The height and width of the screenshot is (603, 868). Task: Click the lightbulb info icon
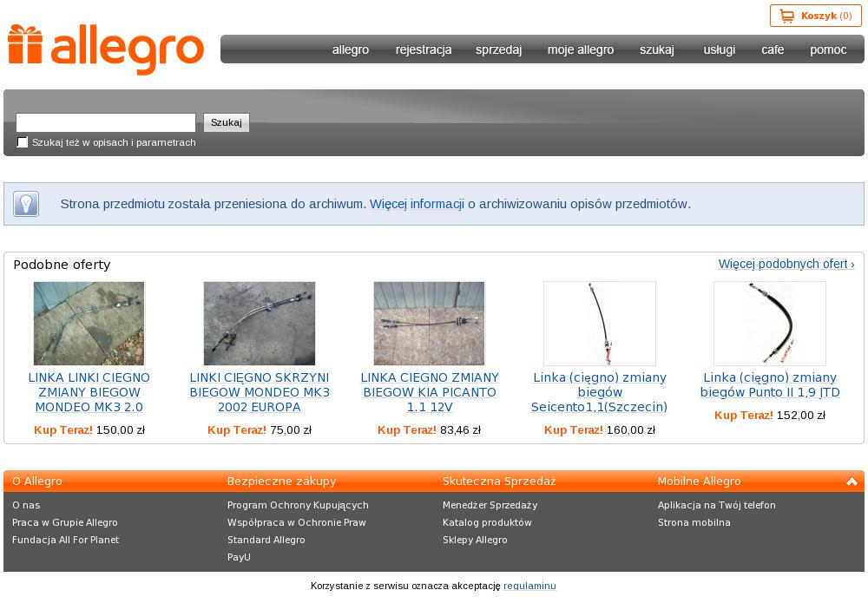[26, 204]
